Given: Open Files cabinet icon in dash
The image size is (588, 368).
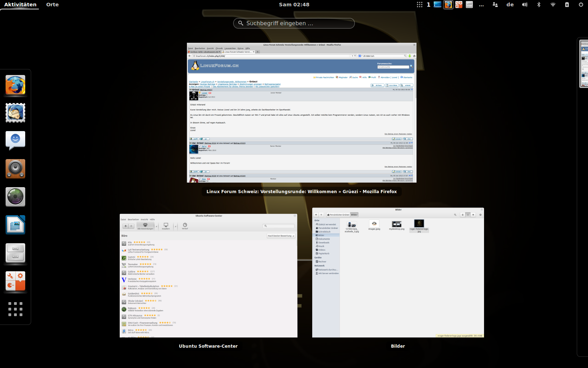Looking at the screenshot, I should pyautogui.click(x=15, y=253).
